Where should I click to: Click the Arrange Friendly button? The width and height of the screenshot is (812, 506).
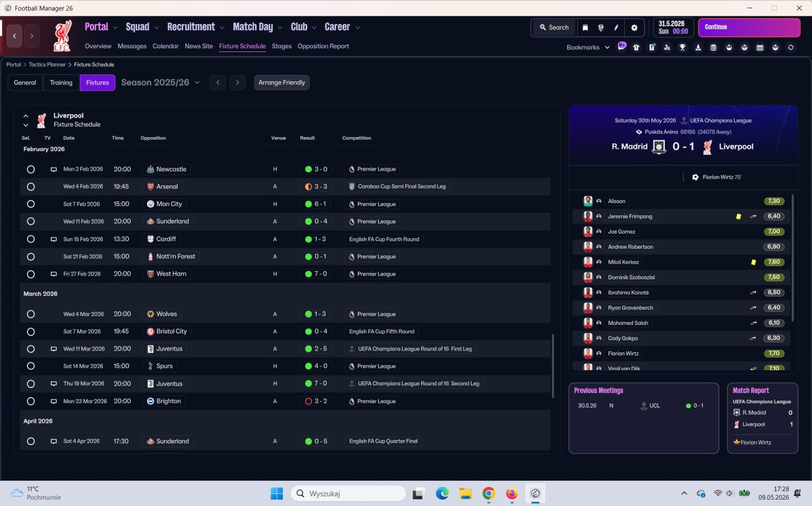pyautogui.click(x=282, y=83)
